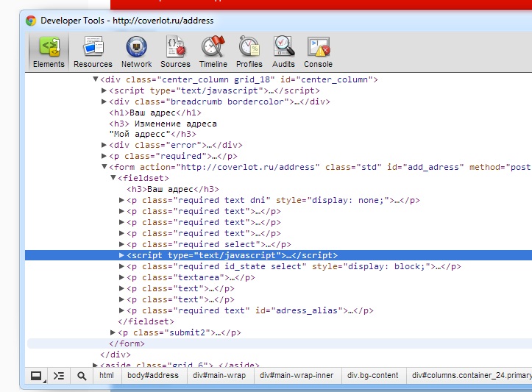The height and width of the screenshot is (392, 532).
Task: Collapse the fieldset node
Action: [113, 178]
